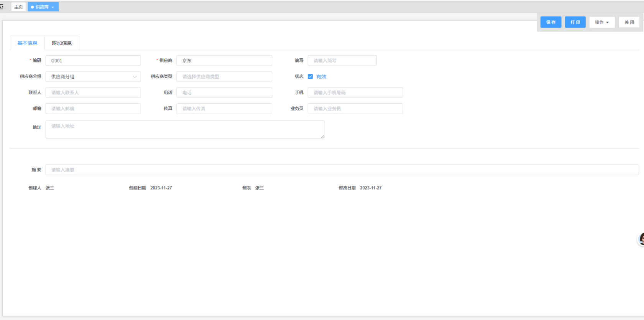The image size is (644, 320).
Task: Open the 供应商类型 selector
Action: click(x=224, y=77)
